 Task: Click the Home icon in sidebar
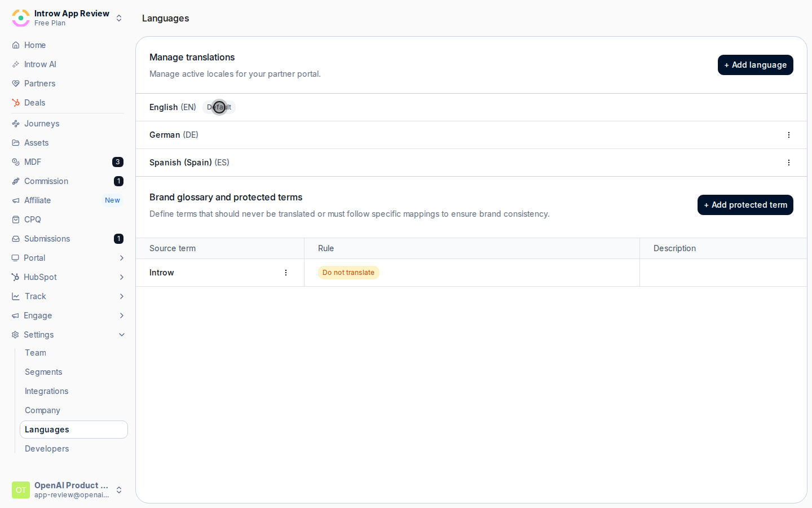click(x=16, y=45)
